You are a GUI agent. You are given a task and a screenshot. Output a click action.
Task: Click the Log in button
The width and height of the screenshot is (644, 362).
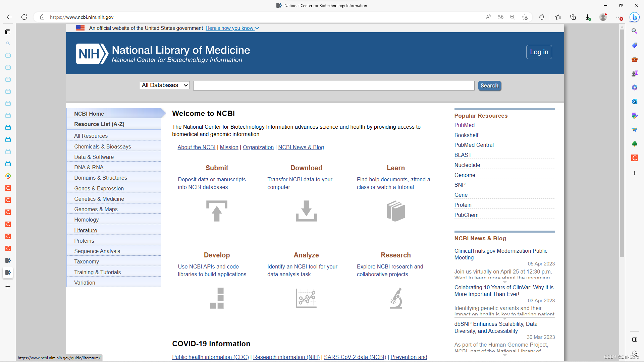539,52
